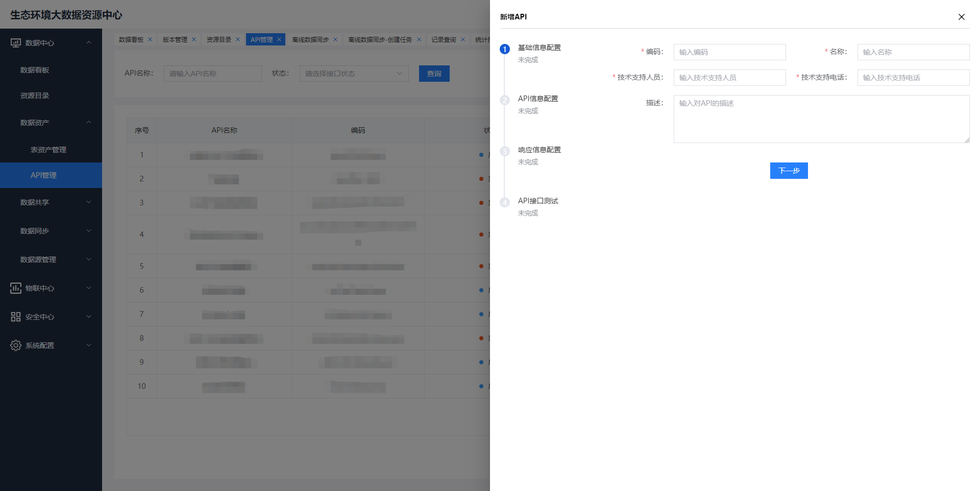The height and width of the screenshot is (491, 980).
Task: Close the 版本管理 tab with its X
Action: pyautogui.click(x=194, y=39)
